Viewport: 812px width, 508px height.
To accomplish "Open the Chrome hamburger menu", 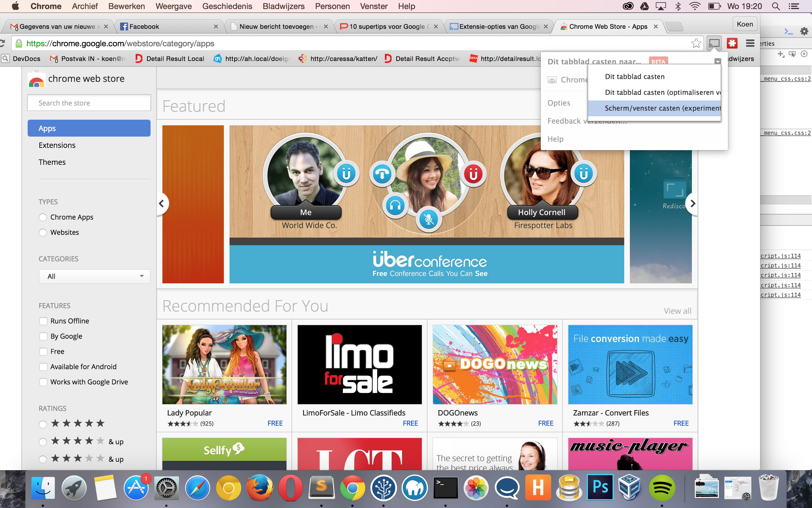I will tap(750, 43).
